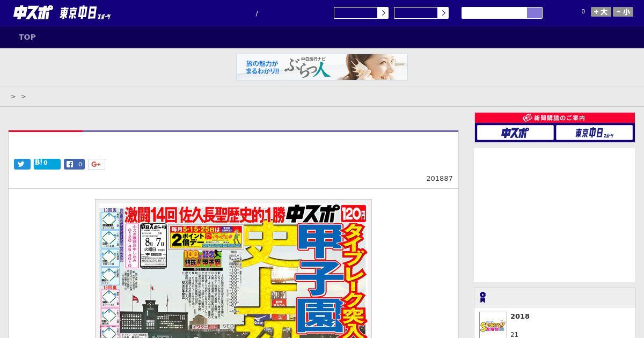Open the newspaper front page image
The image size is (644, 338).
point(233,269)
